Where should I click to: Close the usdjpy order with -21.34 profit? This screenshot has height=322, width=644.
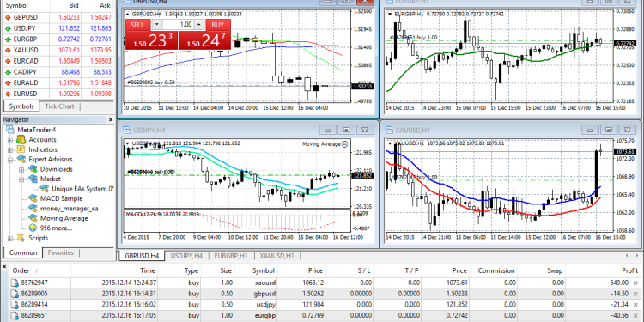click(x=635, y=305)
